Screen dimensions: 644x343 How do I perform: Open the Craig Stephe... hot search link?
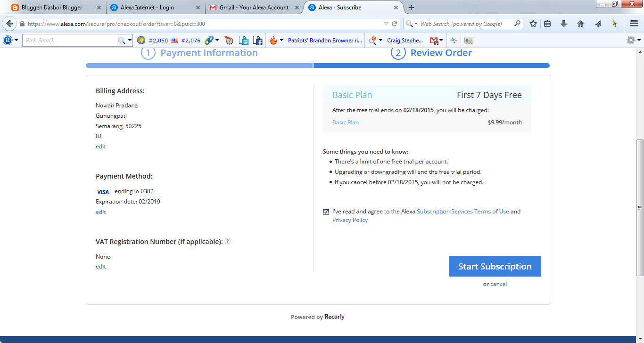pyautogui.click(x=405, y=41)
